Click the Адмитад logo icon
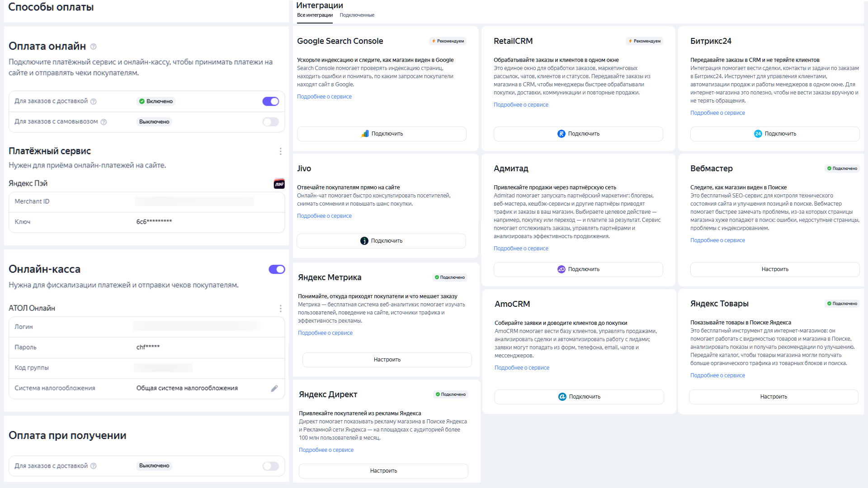Image resolution: width=868 pixels, height=488 pixels. point(561,269)
